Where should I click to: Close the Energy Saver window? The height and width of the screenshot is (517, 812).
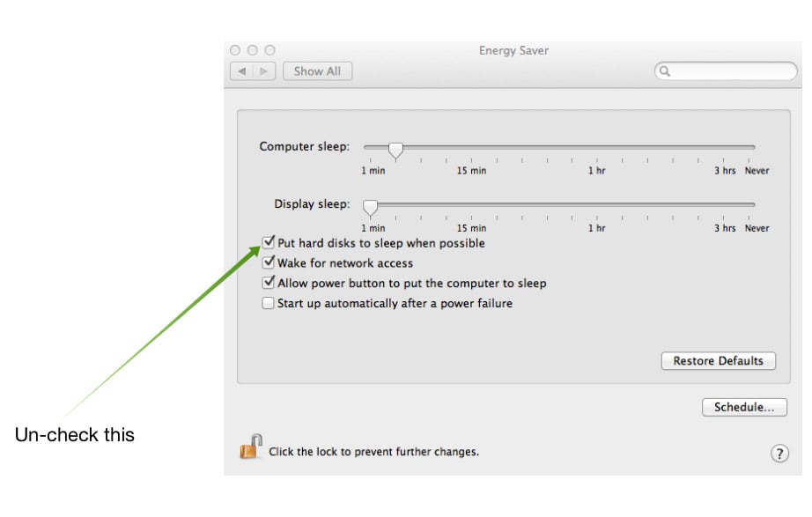[x=235, y=50]
